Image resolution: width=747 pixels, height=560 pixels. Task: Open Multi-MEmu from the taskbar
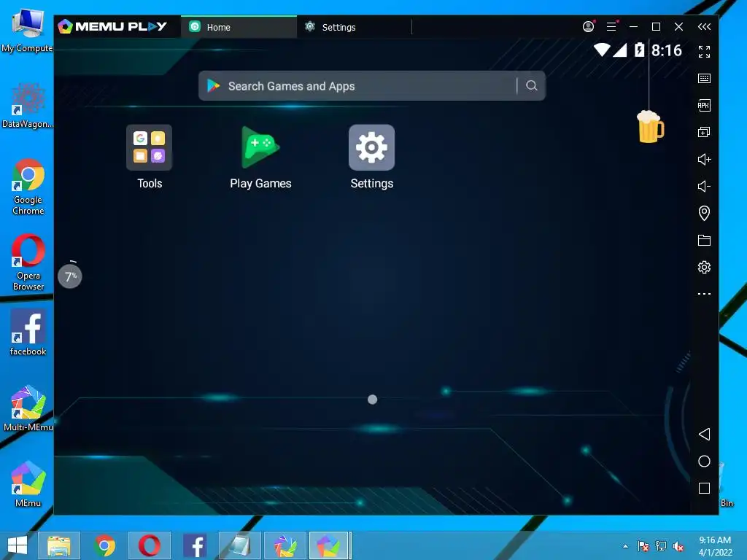pos(285,545)
